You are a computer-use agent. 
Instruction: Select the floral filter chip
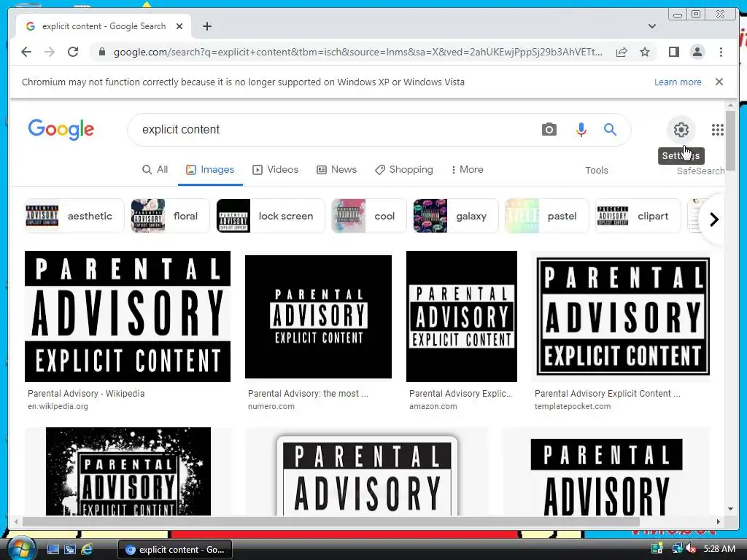tap(170, 216)
